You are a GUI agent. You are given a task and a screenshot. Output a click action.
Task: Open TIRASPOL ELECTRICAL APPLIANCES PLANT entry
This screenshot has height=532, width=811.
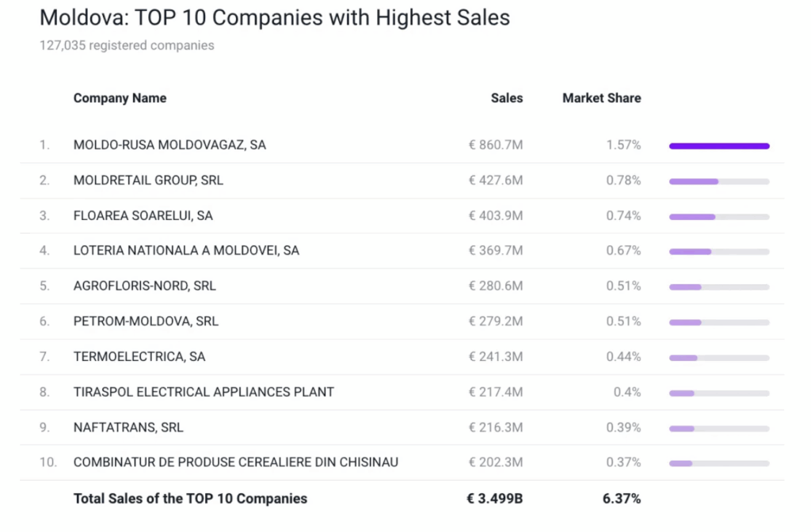click(204, 392)
